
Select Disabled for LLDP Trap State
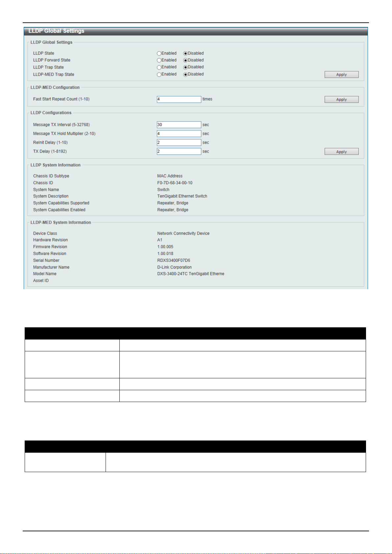pos(185,67)
